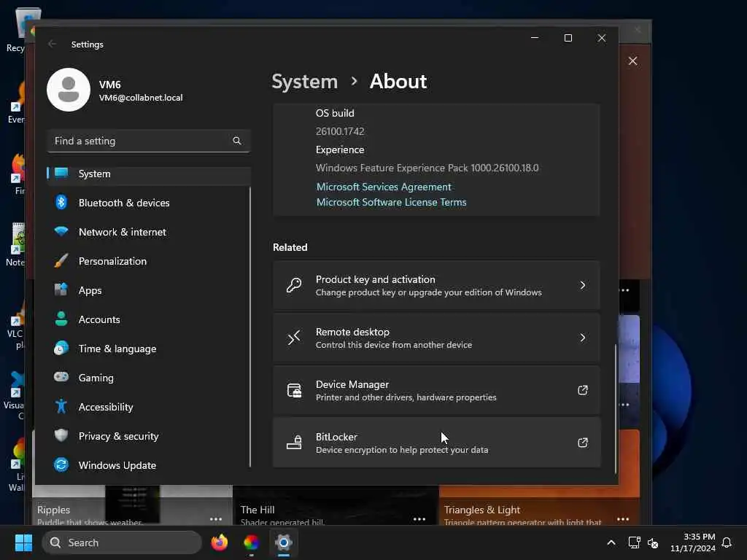Click the VM6@collabnet.local account text
The width and height of the screenshot is (747, 560).
[x=141, y=98]
